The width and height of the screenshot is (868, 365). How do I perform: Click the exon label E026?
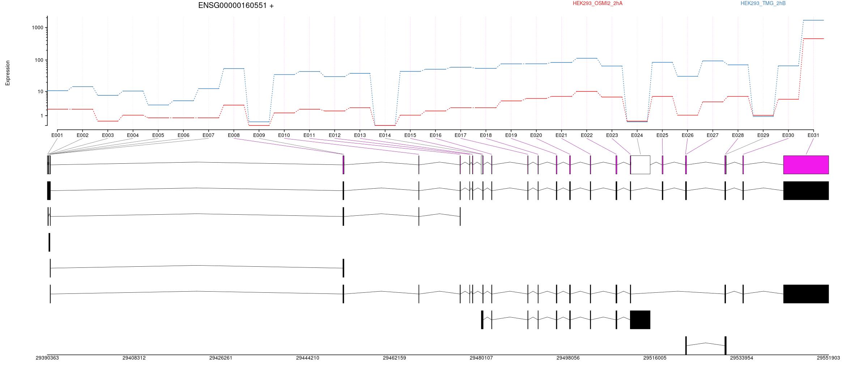(x=688, y=136)
